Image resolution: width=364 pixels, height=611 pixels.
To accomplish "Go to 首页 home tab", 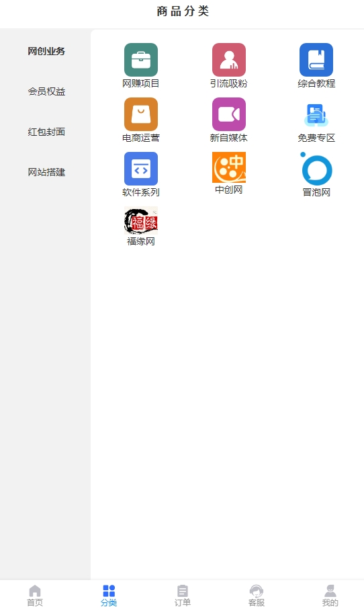I will (x=35, y=596).
